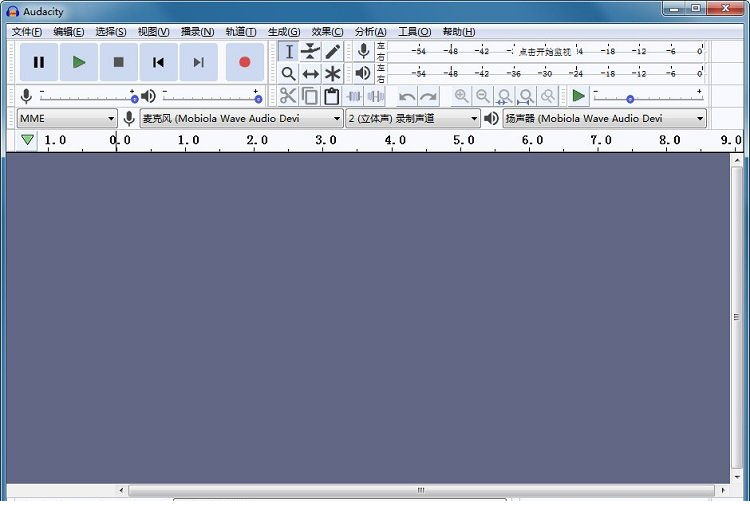Select the Envelope tool
750x521 pixels.
pyautogui.click(x=311, y=51)
